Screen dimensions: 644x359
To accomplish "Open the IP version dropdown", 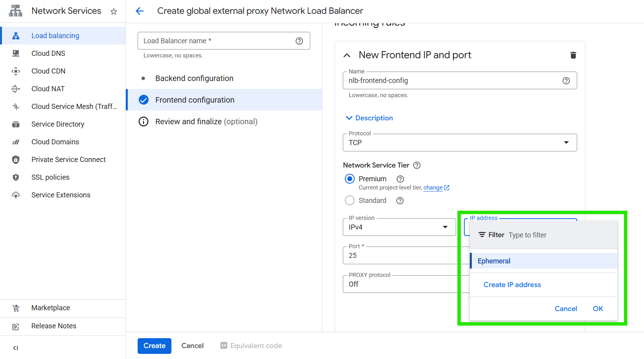I will click(x=399, y=227).
